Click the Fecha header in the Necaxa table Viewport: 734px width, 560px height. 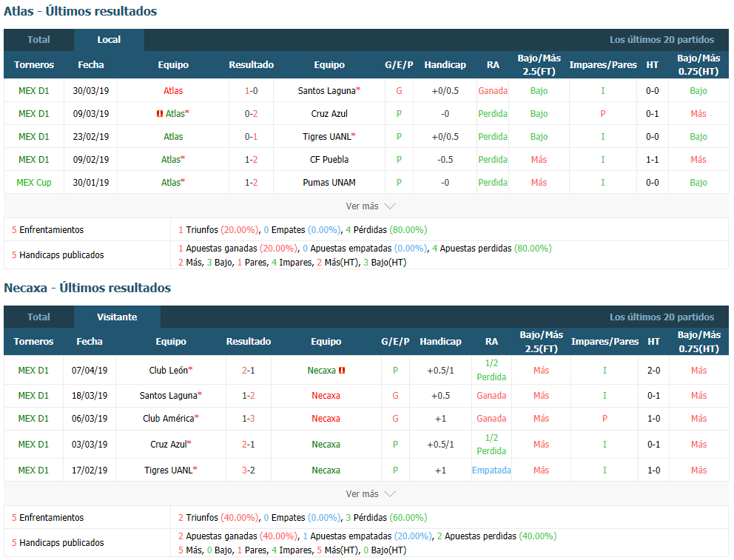90,342
